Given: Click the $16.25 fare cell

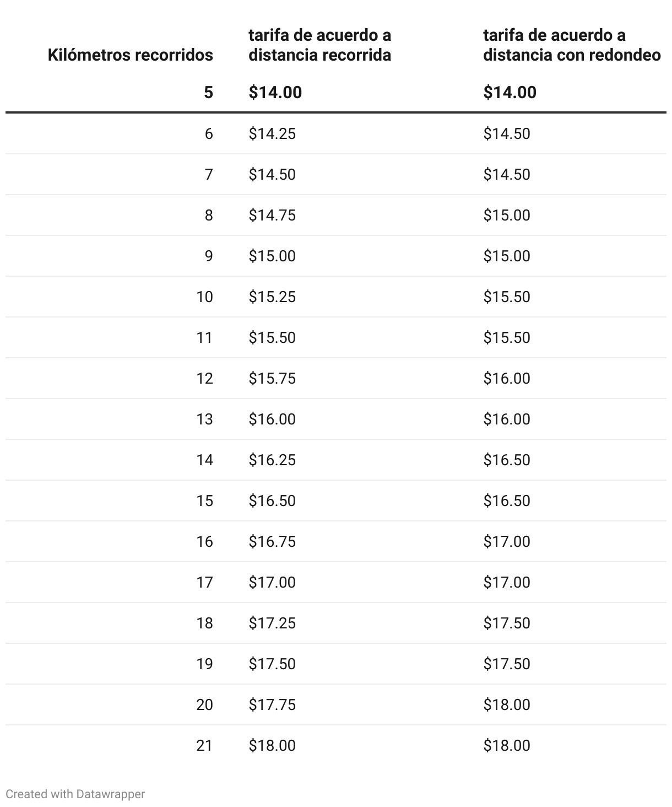Looking at the screenshot, I should pos(272,460).
